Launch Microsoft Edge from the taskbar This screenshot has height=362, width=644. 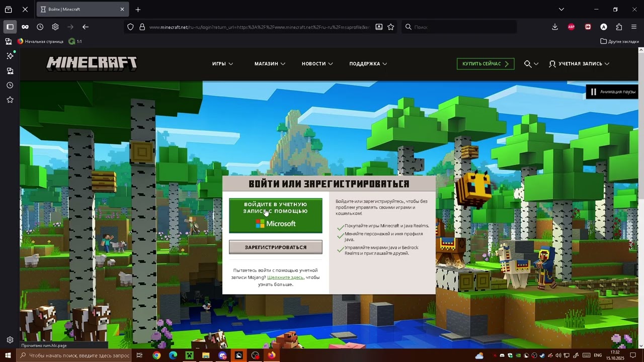click(173, 355)
